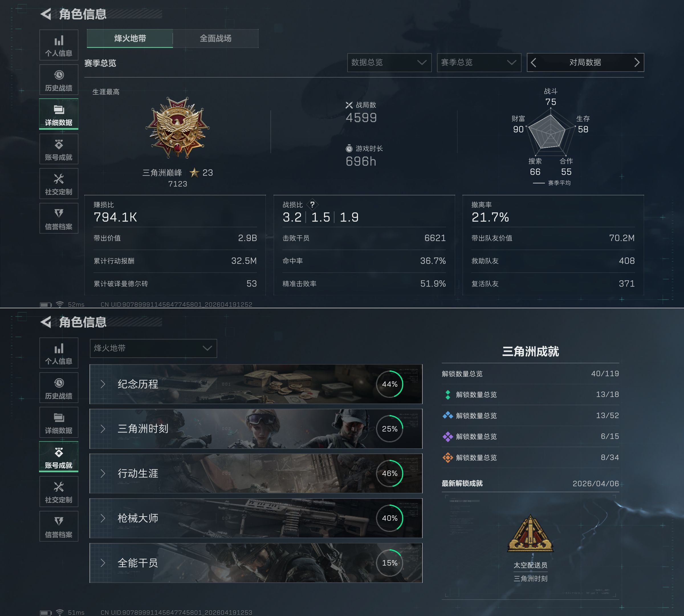This screenshot has height=616, width=684.
Task: Expand the 三角洲时刻 achievement category
Action: coord(256,429)
